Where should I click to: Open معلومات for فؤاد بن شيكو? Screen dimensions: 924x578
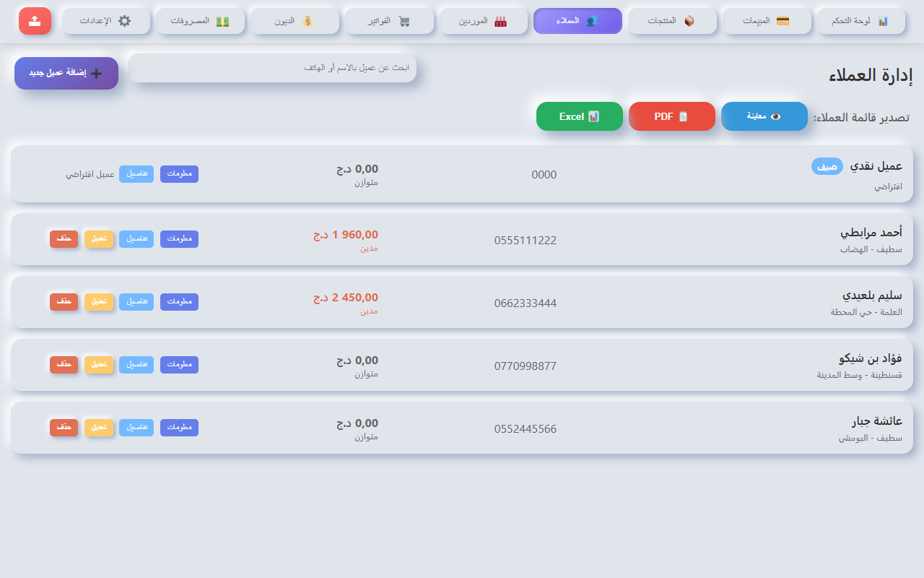pyautogui.click(x=179, y=365)
